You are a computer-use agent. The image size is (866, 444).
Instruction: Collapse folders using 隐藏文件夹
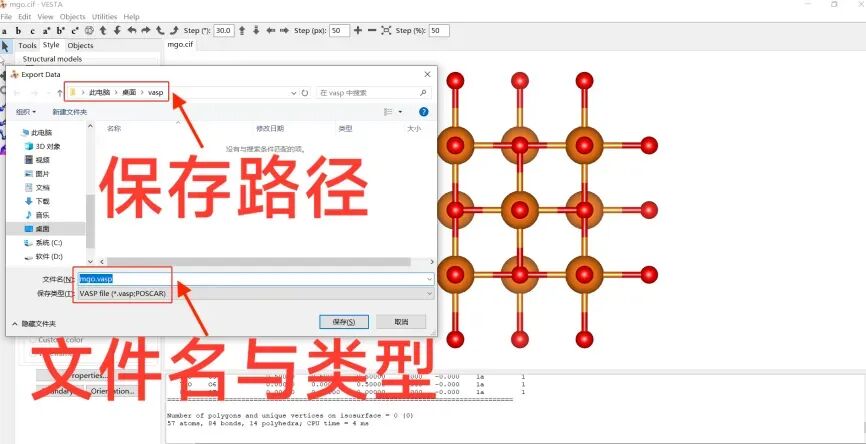coord(34,324)
